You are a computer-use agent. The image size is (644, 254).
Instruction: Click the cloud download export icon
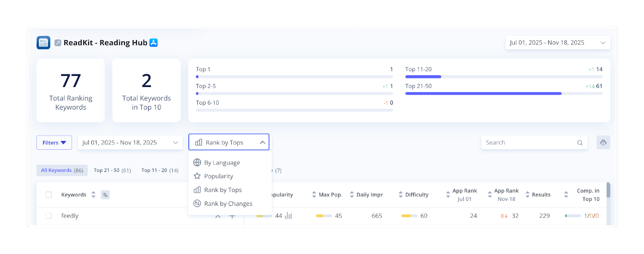pyautogui.click(x=603, y=142)
